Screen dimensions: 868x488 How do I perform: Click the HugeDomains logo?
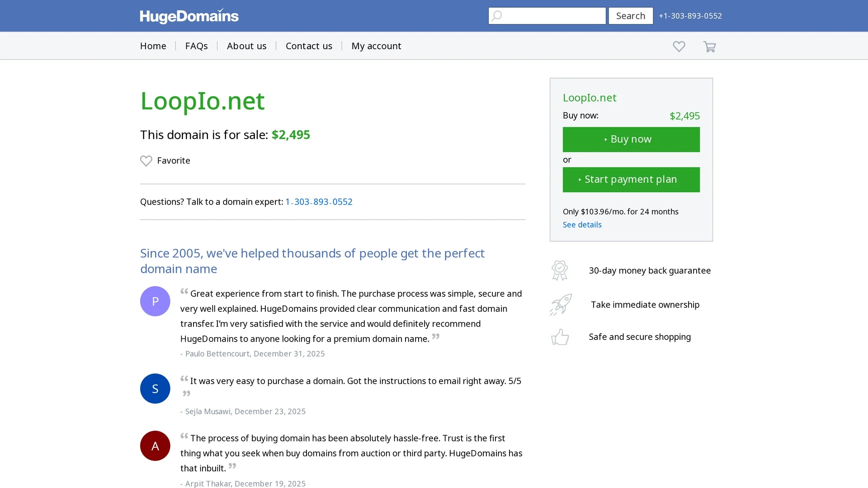coord(189,16)
